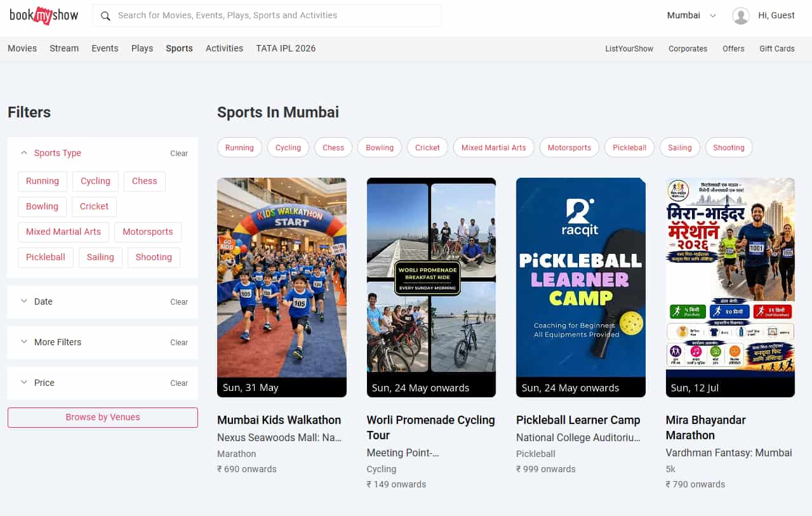Open the TATA IPL 2026 tab
The width and height of the screenshot is (812, 516).
pos(286,48)
